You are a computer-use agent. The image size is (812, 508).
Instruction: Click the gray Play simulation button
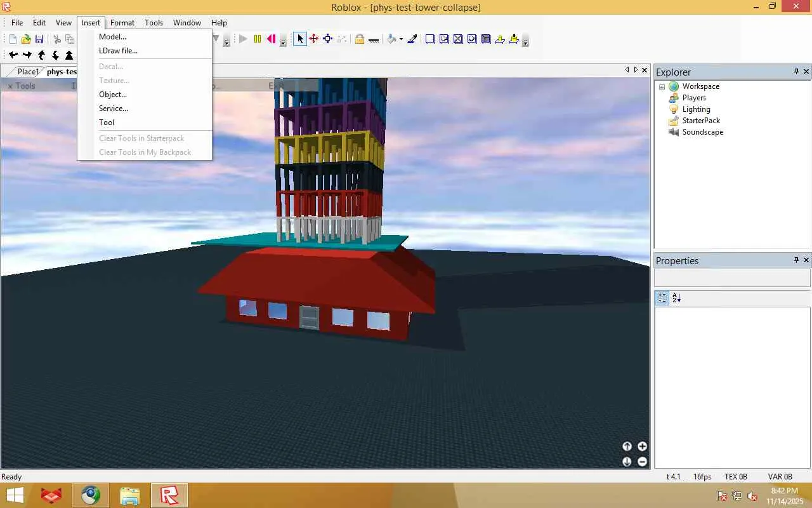pyautogui.click(x=243, y=39)
